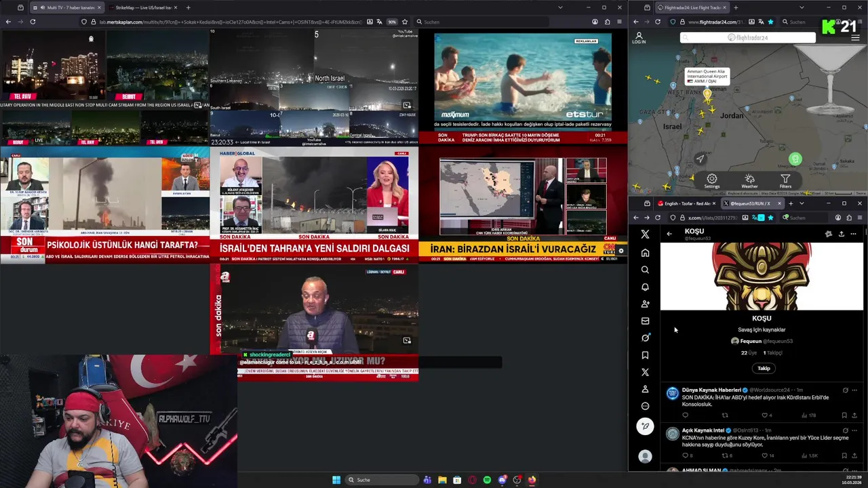This screenshot has height=488, width=868.
Task: Click the Takip follow button
Action: point(764,368)
